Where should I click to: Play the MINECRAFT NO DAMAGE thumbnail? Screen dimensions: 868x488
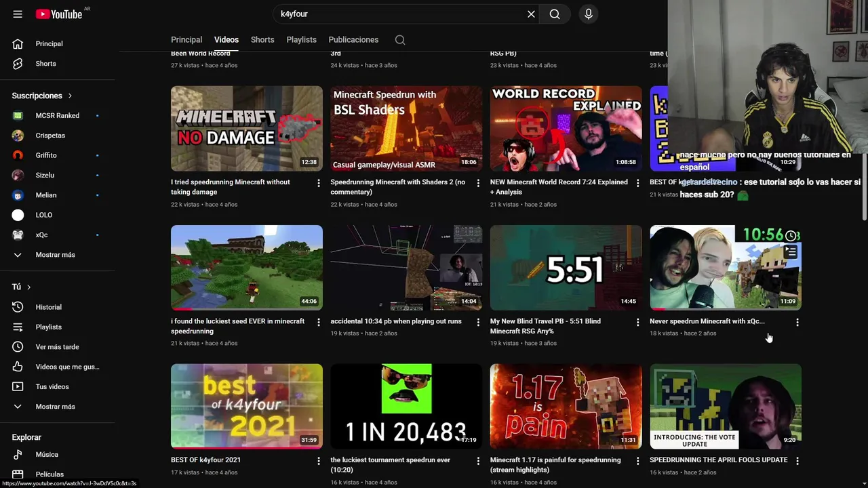[x=247, y=129]
